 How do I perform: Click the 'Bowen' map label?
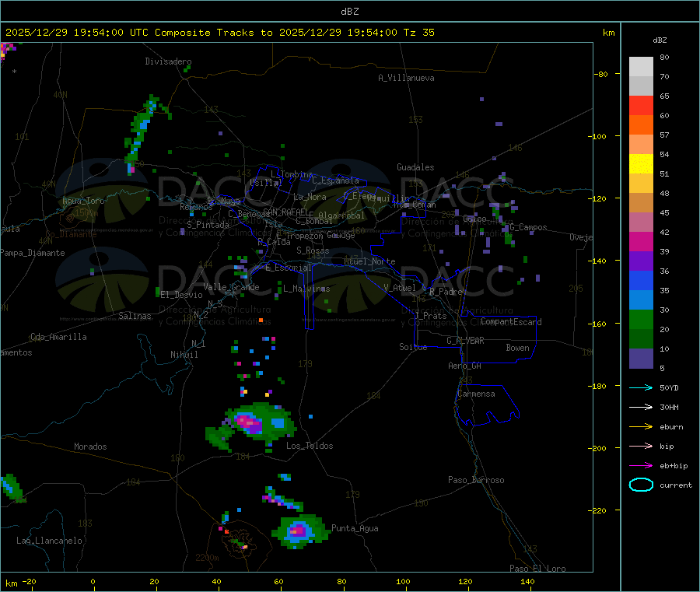coord(518,348)
